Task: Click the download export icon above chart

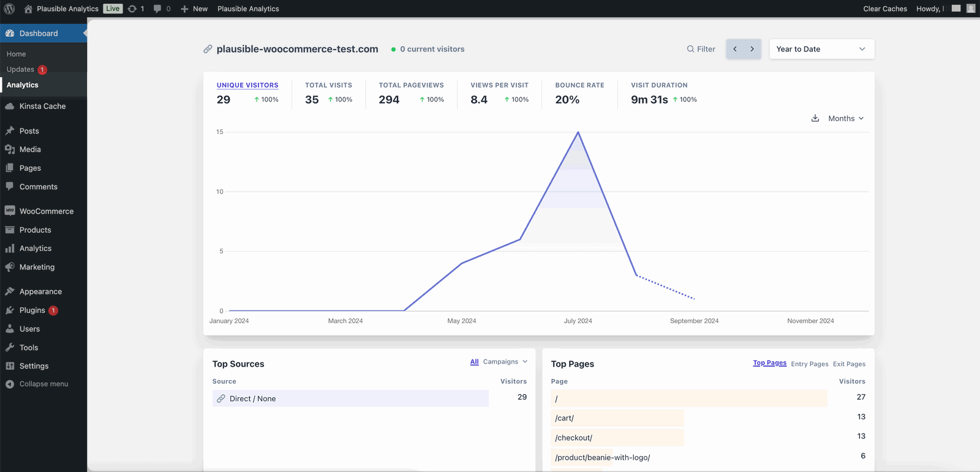Action: 815,118
